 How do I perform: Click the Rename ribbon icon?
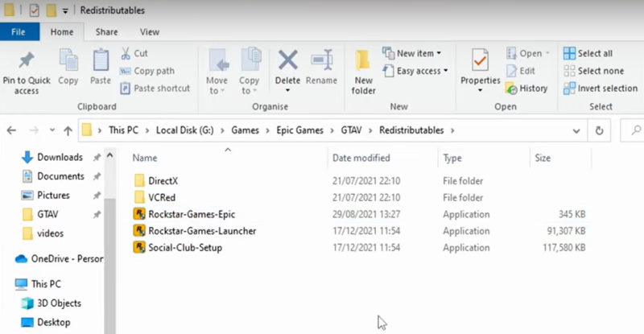(x=321, y=60)
